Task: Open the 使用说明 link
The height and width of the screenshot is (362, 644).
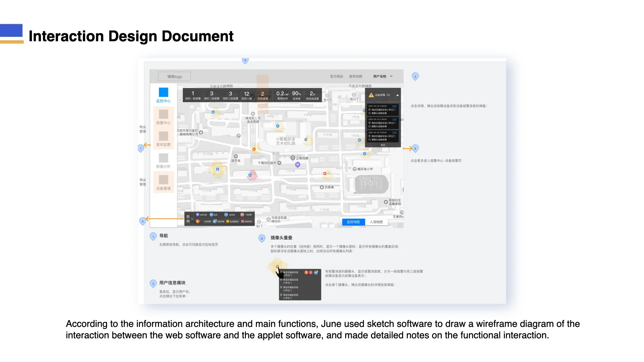Action: (356, 76)
